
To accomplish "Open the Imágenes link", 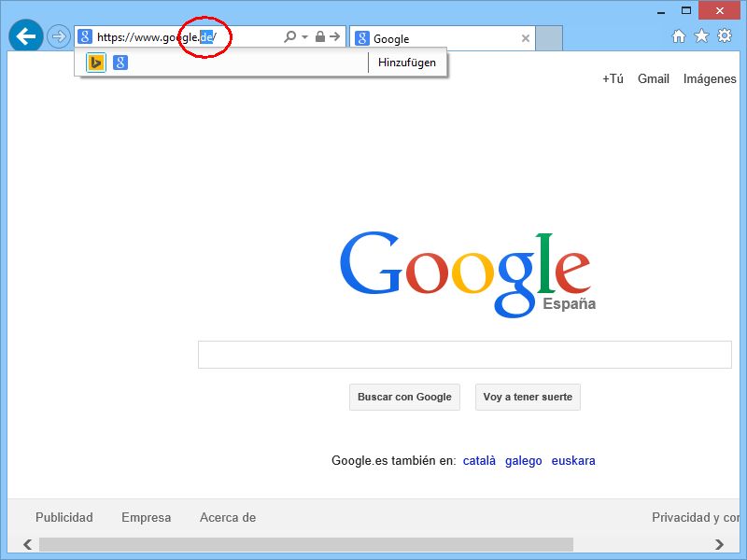I will click(710, 79).
